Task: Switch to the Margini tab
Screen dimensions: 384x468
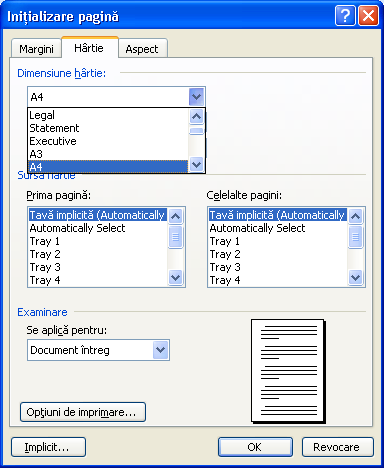Action: pyautogui.click(x=36, y=49)
